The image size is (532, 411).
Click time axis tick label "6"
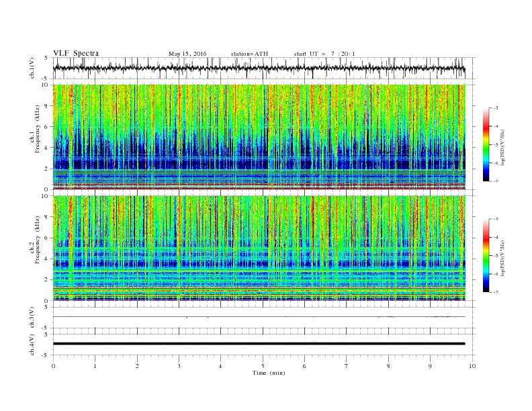[x=304, y=366]
